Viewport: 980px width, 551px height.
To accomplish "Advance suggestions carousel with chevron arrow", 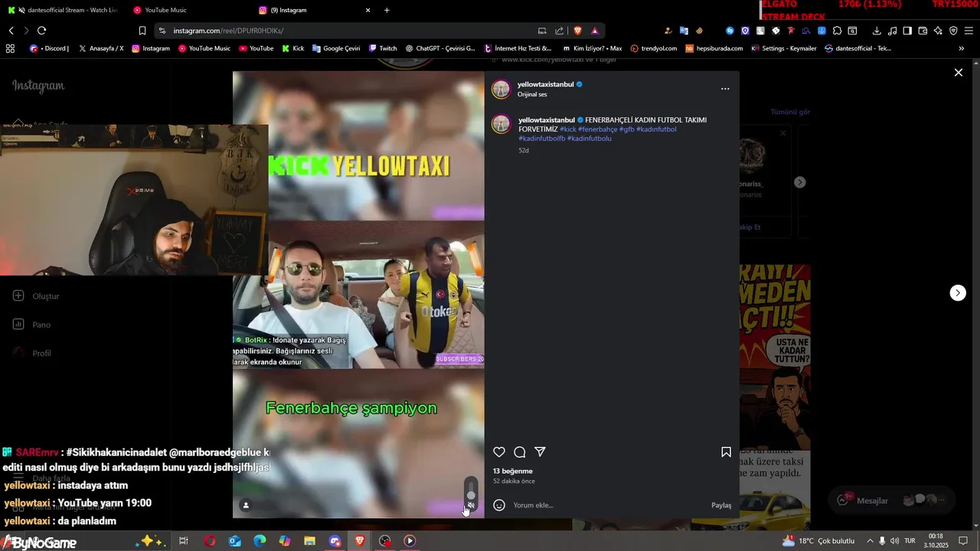I will [800, 182].
